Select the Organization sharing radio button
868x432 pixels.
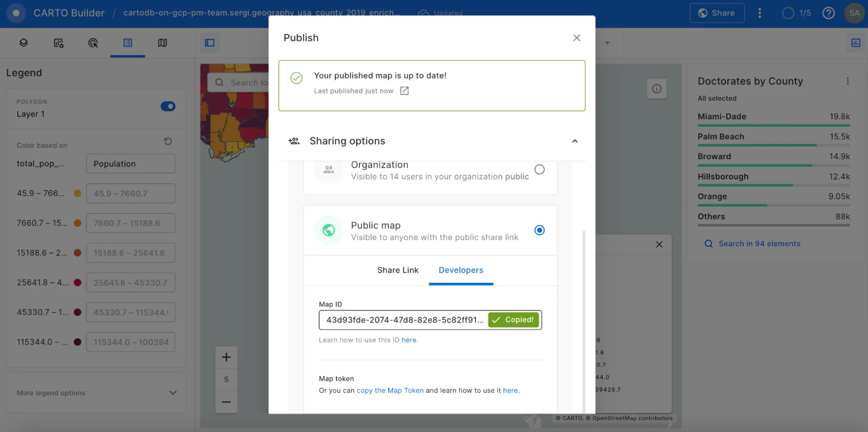click(539, 170)
